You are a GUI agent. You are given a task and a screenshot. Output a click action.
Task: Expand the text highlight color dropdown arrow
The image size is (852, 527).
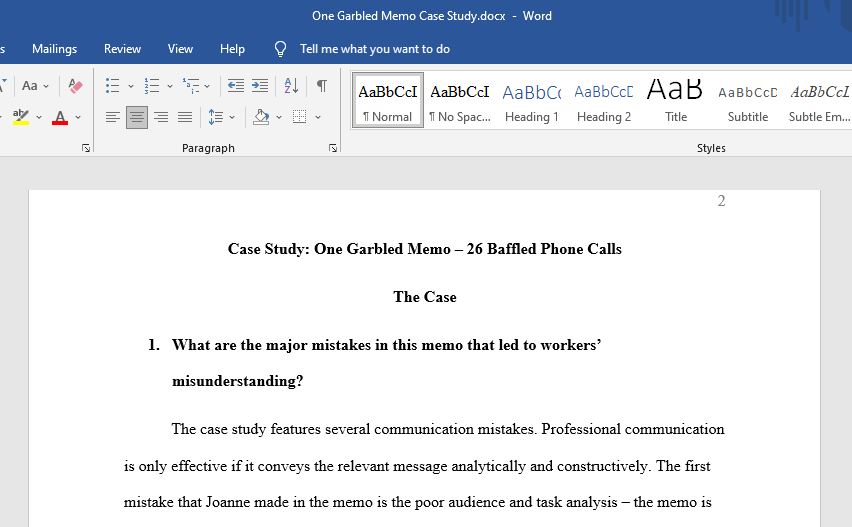click(39, 117)
